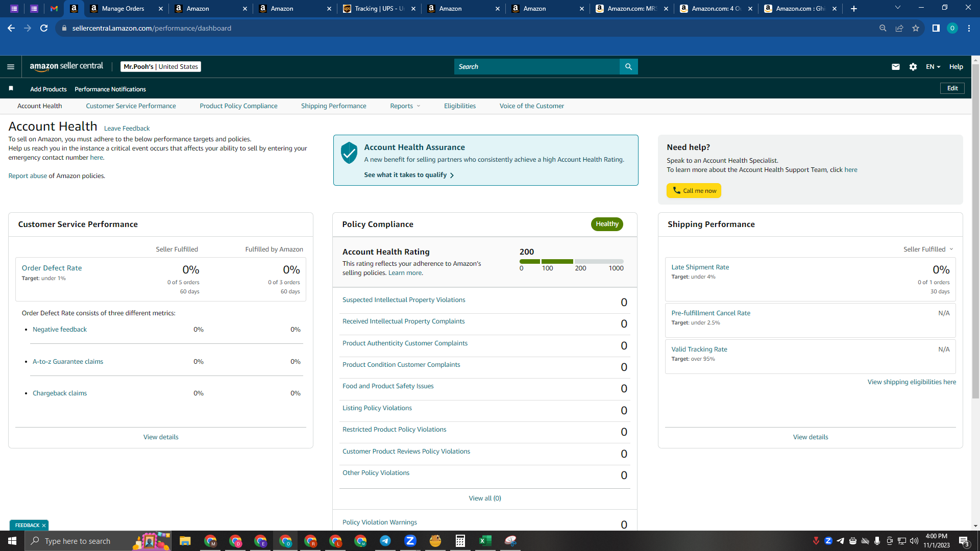Image resolution: width=980 pixels, height=551 pixels.
Task: Open Excel from the taskbar
Action: coord(485,541)
